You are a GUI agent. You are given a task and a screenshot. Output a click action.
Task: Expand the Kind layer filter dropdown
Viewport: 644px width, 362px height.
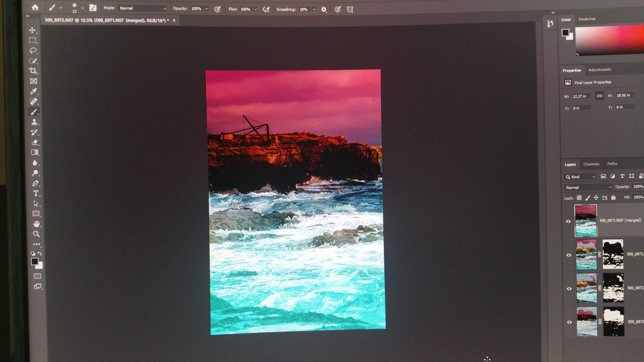(x=580, y=177)
